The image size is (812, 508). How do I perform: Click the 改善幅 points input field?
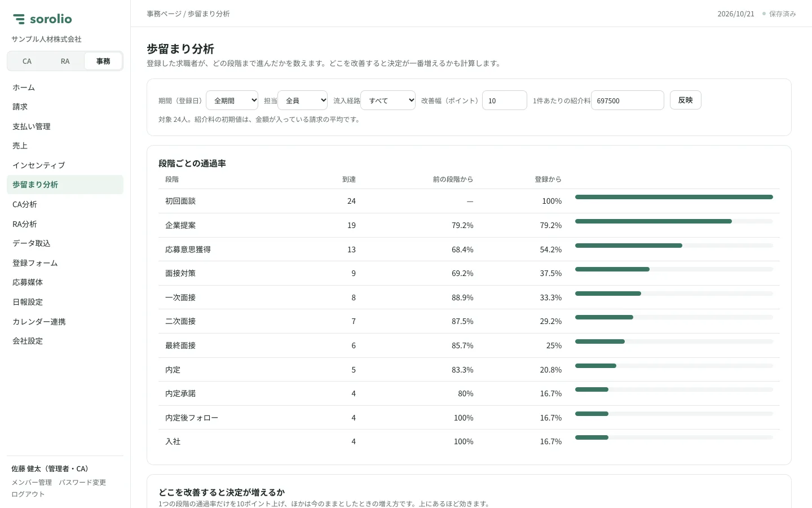pos(505,100)
